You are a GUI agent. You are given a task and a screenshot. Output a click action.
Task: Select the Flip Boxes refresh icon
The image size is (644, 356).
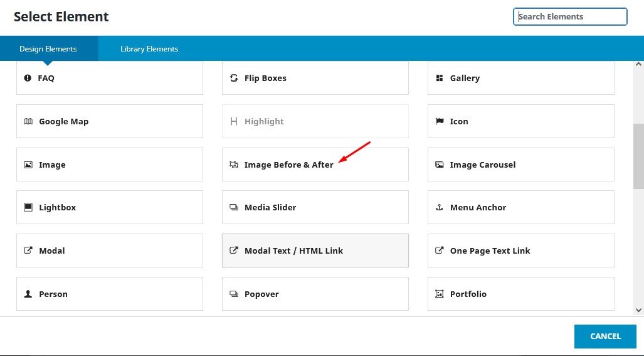point(234,78)
